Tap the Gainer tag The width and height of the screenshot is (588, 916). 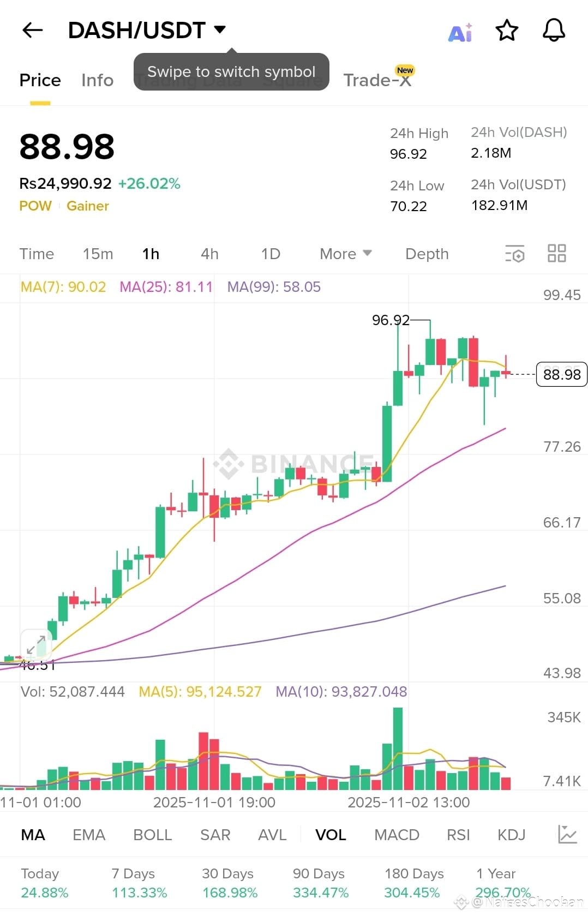[x=88, y=206]
